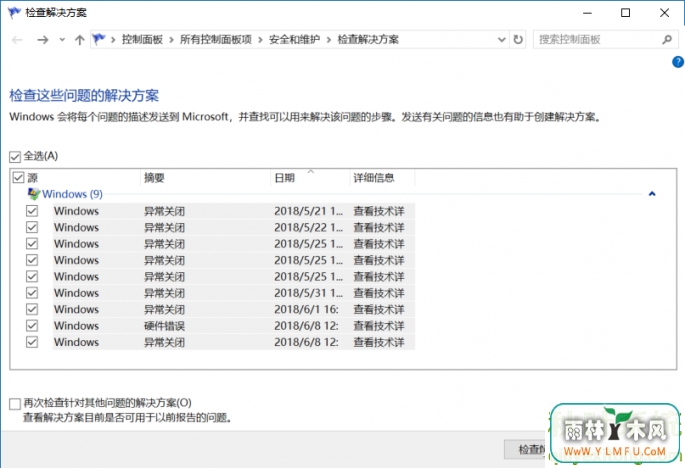This screenshot has width=685, height=468.
Task: Sort by the 详细信息 column header
Action: tap(374, 178)
